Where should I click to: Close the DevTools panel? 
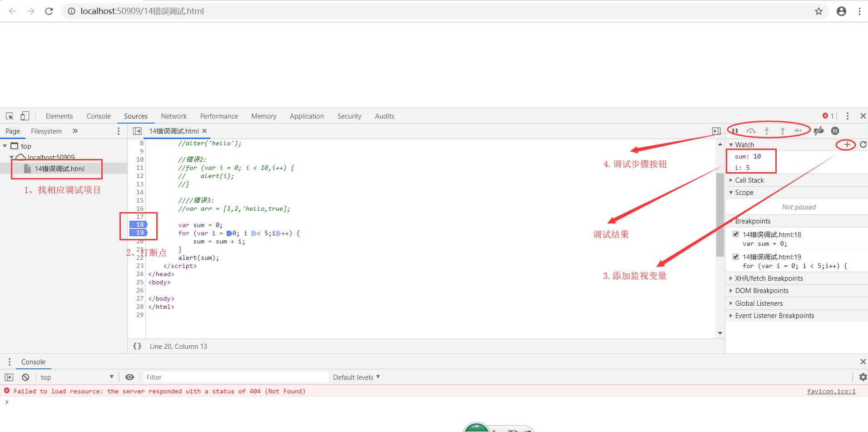pyautogui.click(x=863, y=116)
